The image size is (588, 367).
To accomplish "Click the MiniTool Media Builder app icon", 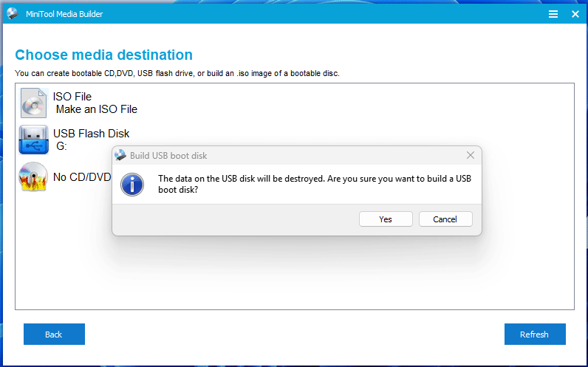I will 13,14.
